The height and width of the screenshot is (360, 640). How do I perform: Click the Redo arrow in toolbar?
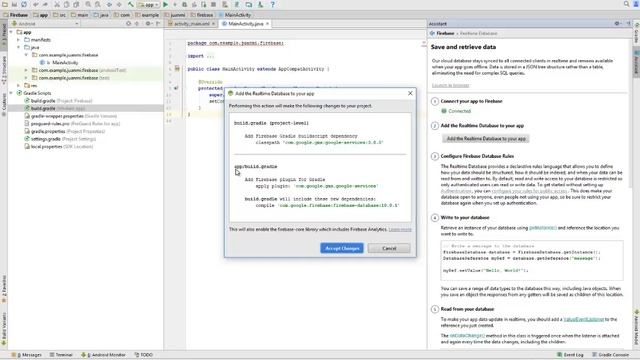(45, 4)
